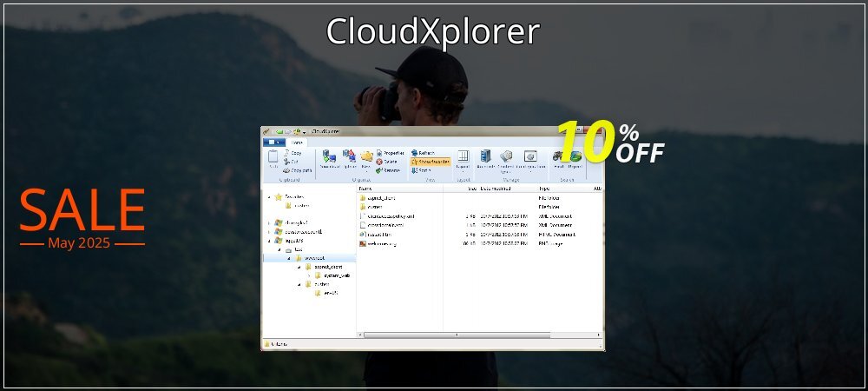Select aspnet_client in the tree pane
Image resolution: width=868 pixels, height=391 pixels.
click(323, 267)
